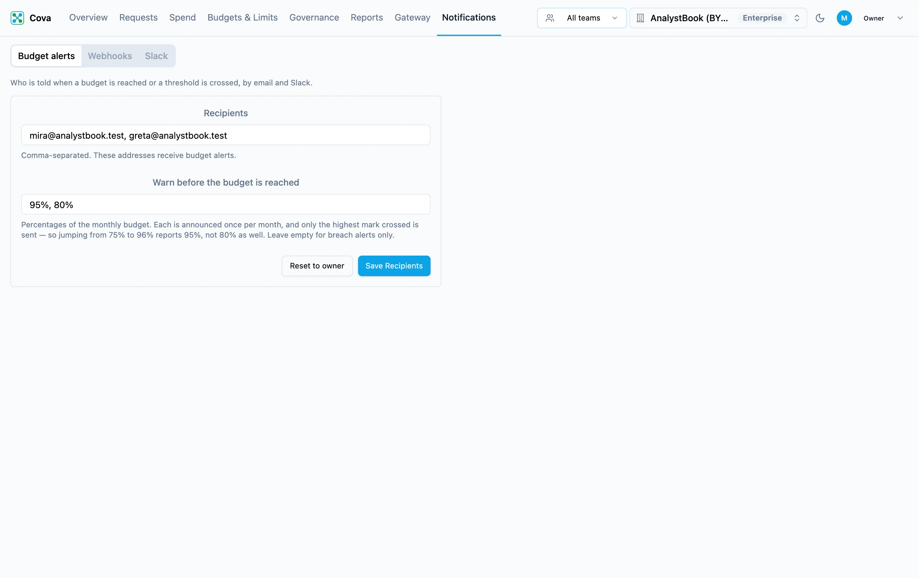Click the M user avatar
924x578 pixels.
[x=844, y=18]
